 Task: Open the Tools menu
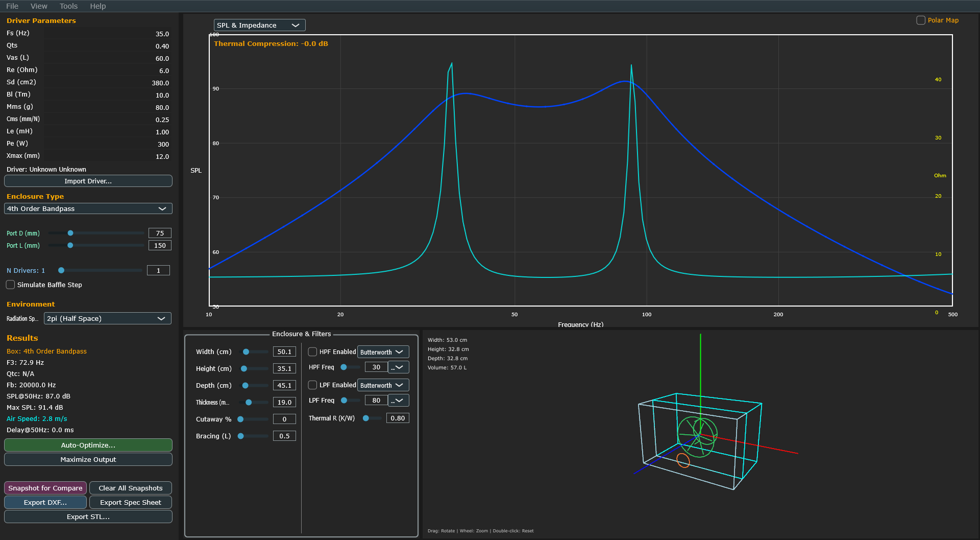point(68,6)
